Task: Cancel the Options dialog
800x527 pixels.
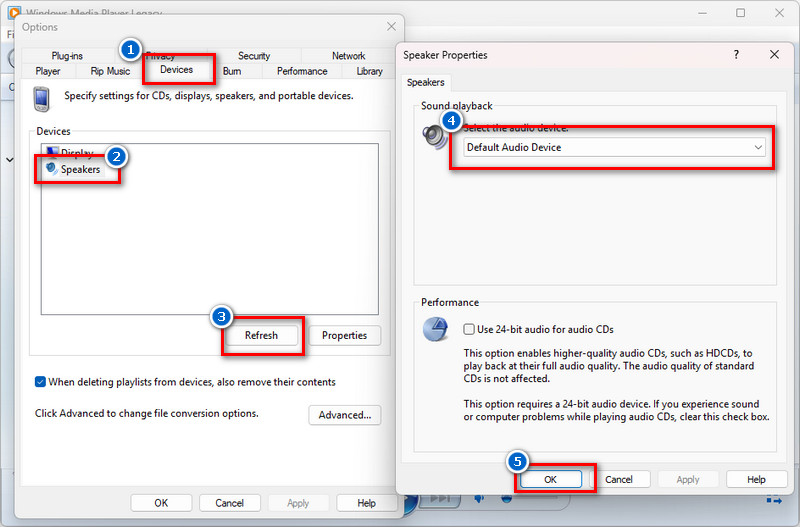Action: [230, 503]
